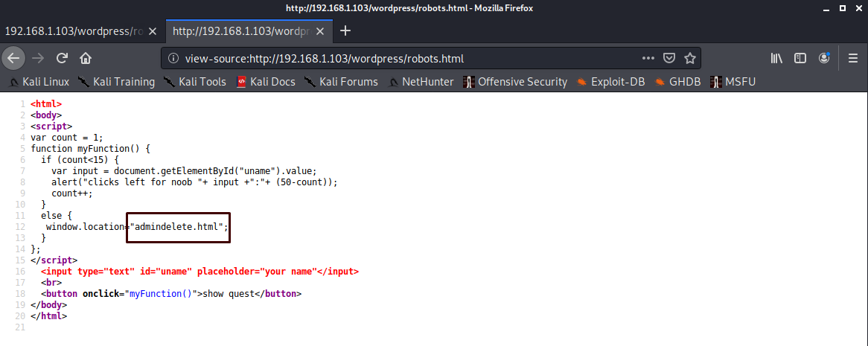Bookmark this page with star icon

click(x=690, y=58)
